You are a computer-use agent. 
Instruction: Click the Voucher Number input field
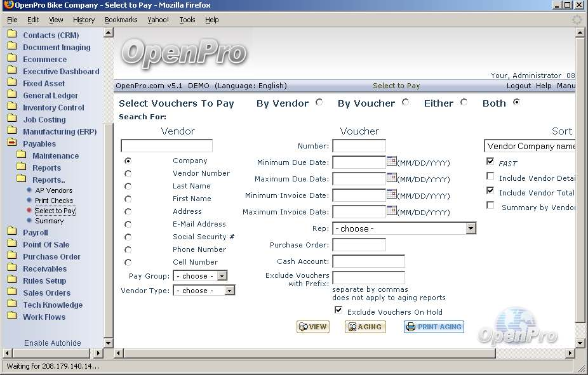pyautogui.click(x=359, y=146)
